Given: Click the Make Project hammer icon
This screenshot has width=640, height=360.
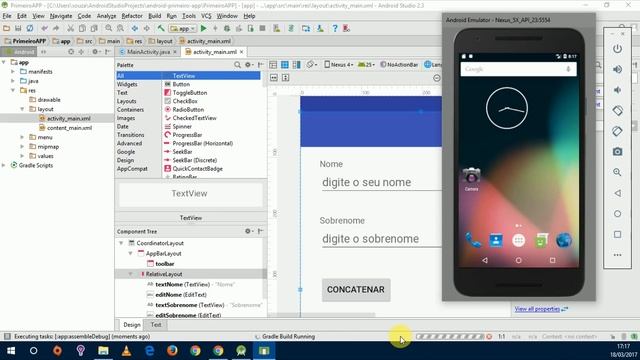Looking at the screenshot, I should (x=161, y=29).
